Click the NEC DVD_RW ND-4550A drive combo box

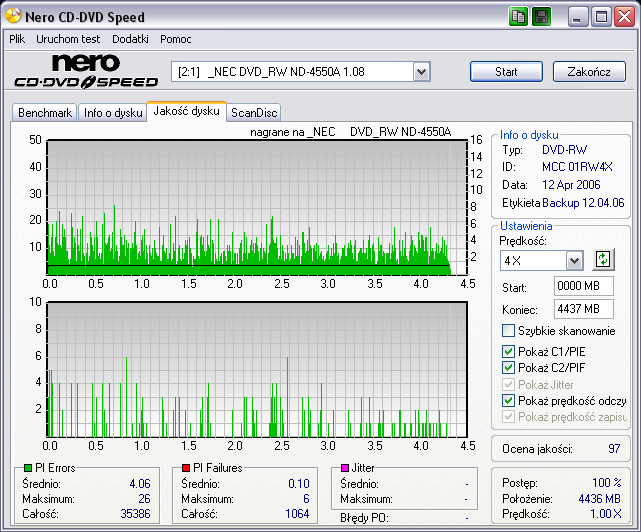pyautogui.click(x=300, y=72)
